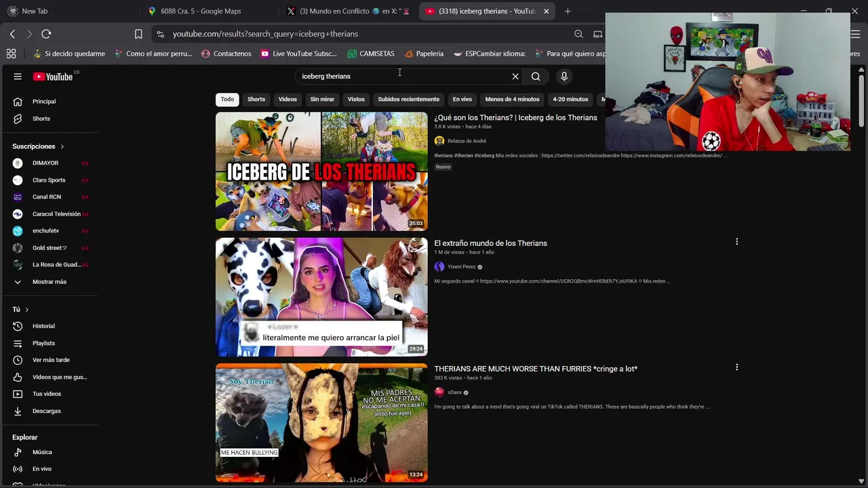Close the iceberg therians YouTube tab
The image size is (868, 488).
pos(546,11)
